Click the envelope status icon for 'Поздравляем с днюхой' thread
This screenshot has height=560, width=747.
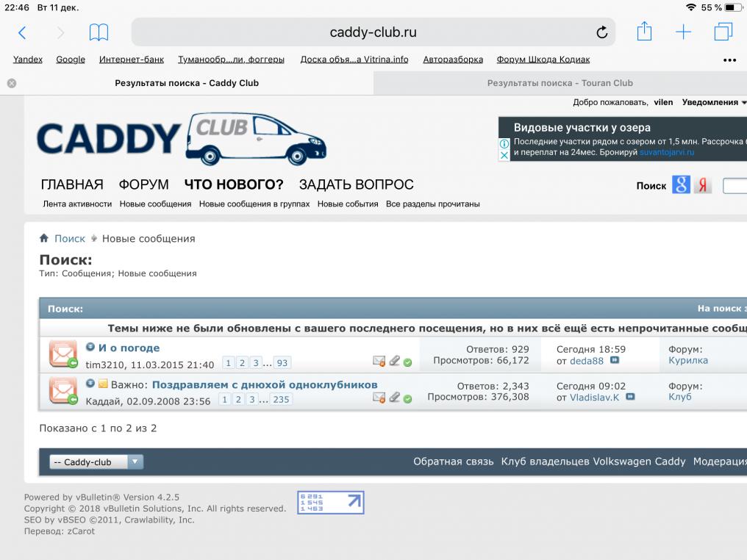coord(63,391)
